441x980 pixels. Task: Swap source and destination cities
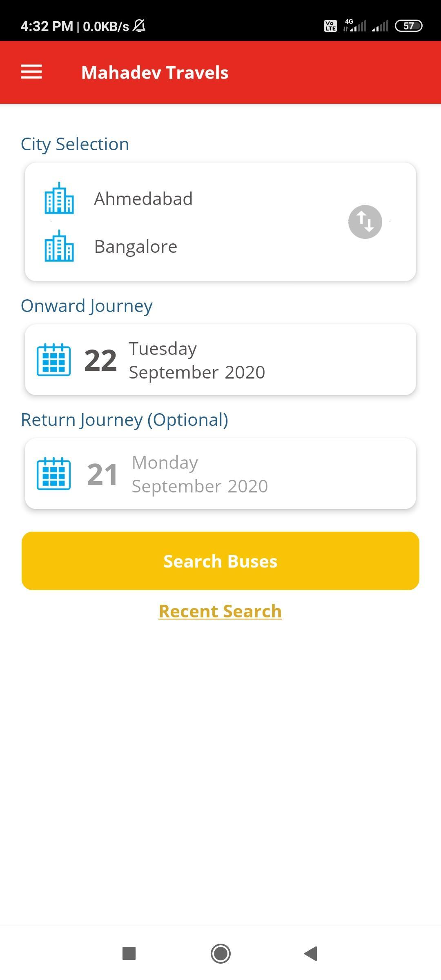click(365, 222)
